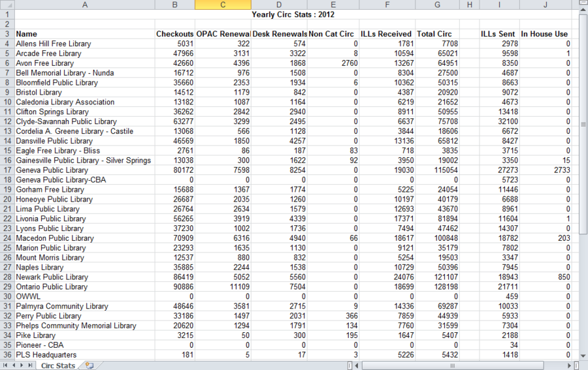Click the 'Desk Renewals' header cell

pyautogui.click(x=279, y=34)
